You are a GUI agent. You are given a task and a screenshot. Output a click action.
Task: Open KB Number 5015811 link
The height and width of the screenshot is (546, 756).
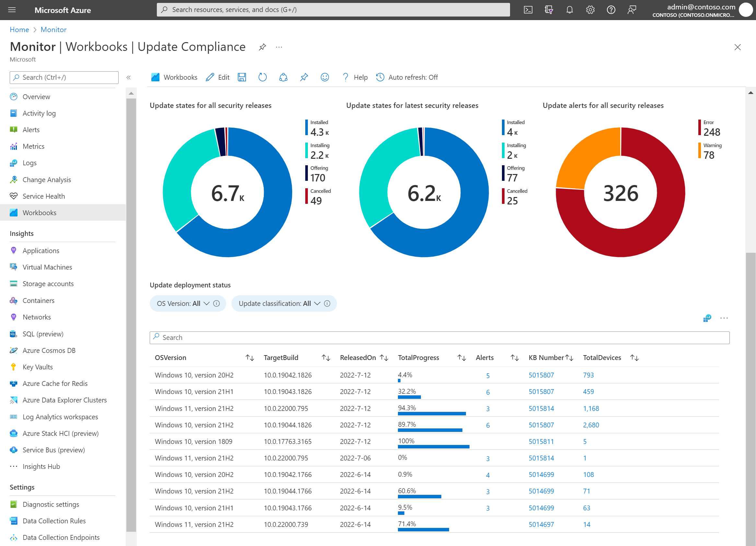click(541, 441)
